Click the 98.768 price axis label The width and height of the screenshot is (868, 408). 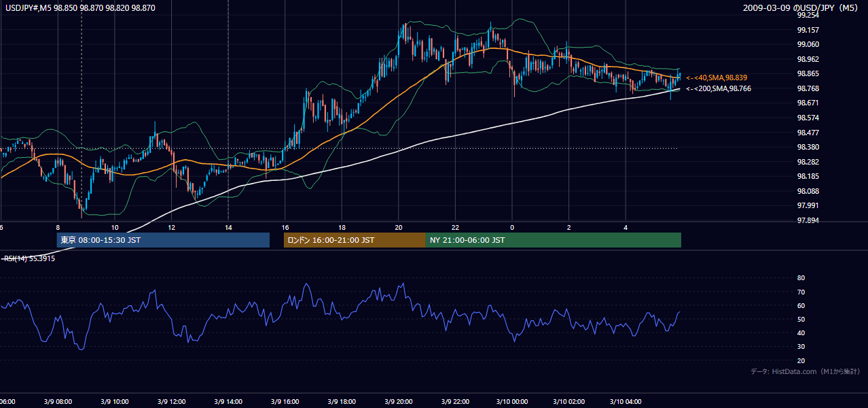(808, 88)
